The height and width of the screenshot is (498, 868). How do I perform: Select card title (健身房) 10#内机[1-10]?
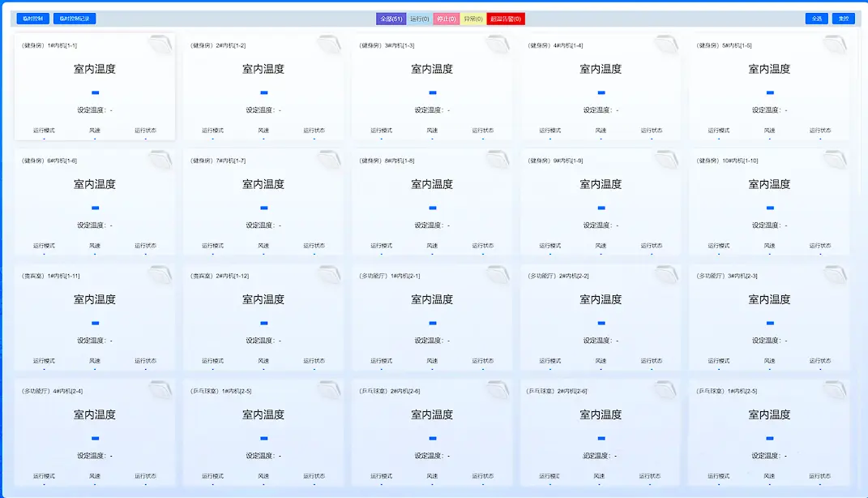728,161
